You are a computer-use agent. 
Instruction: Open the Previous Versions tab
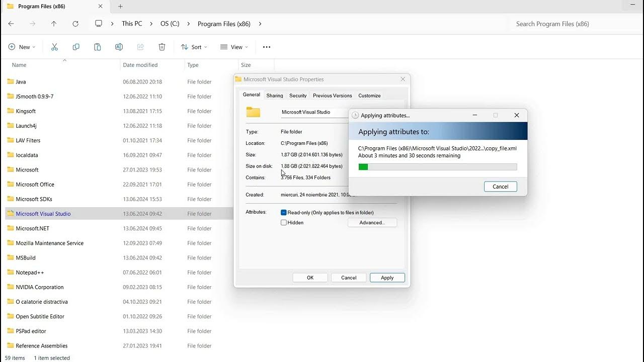333,96
